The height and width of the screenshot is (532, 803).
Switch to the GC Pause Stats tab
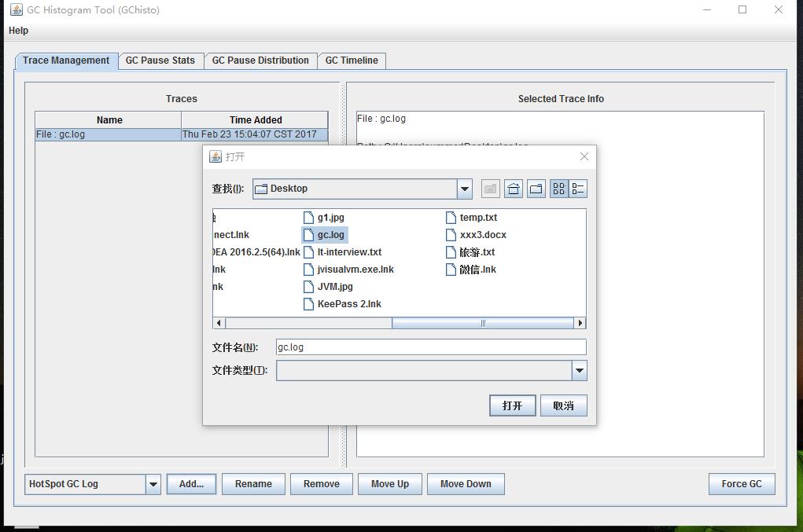click(160, 61)
